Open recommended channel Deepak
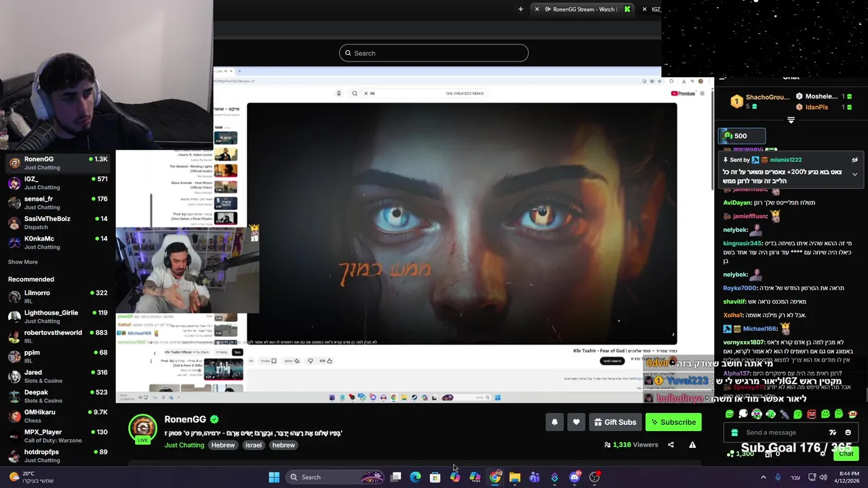Viewport: 868px width, 488px height. click(58, 396)
